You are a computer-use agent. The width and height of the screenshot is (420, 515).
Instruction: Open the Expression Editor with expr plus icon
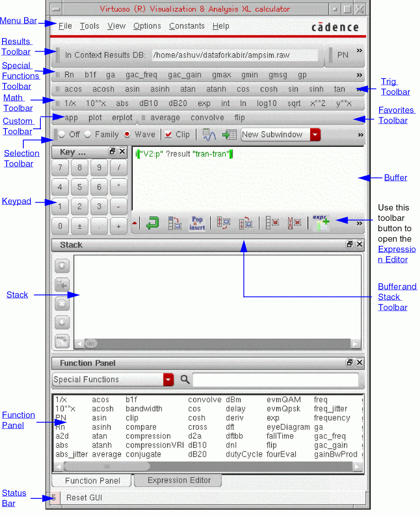pyautogui.click(x=321, y=223)
